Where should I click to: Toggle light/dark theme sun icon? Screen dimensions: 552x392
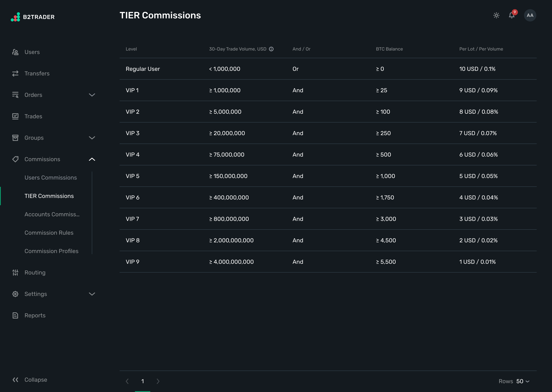point(496,16)
